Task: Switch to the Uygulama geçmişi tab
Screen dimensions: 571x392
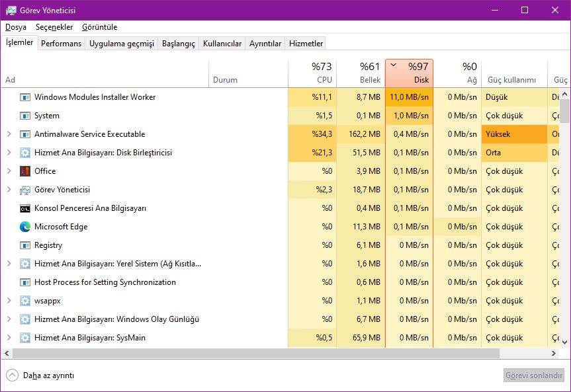Action: (122, 44)
